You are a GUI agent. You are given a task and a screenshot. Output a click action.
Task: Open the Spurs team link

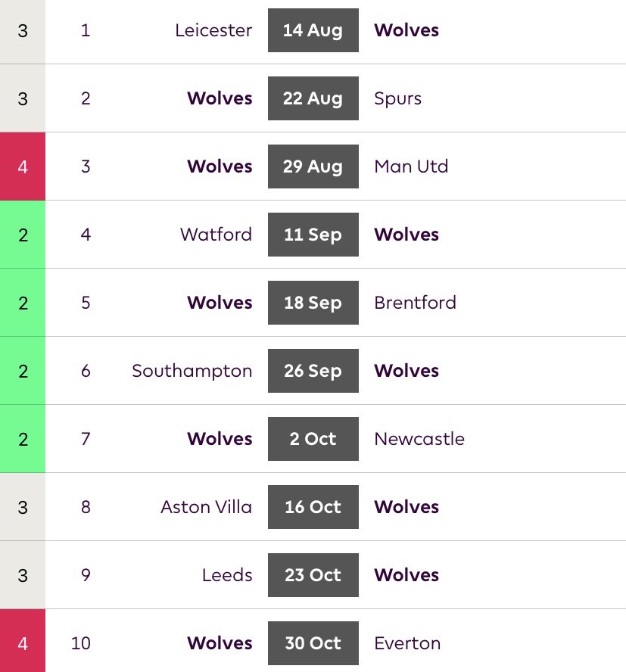397,98
